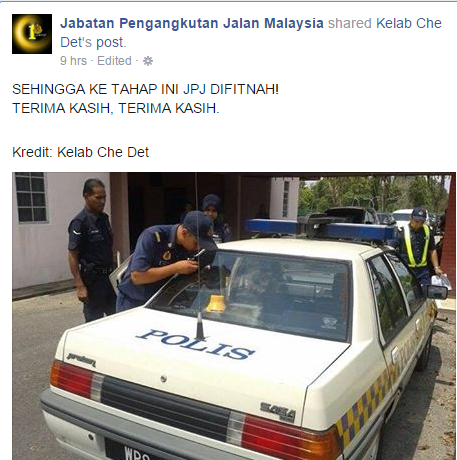Click the officer in the reflective vest
The height and width of the screenshot is (460, 457).
[x=418, y=247]
